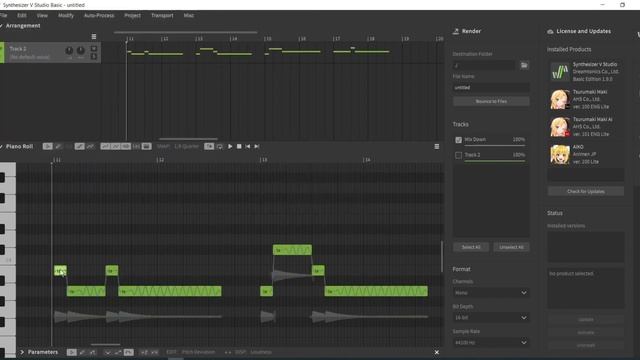640x360 pixels.
Task: Click the Piano Roll vertical scrollbar
Action: [442, 257]
